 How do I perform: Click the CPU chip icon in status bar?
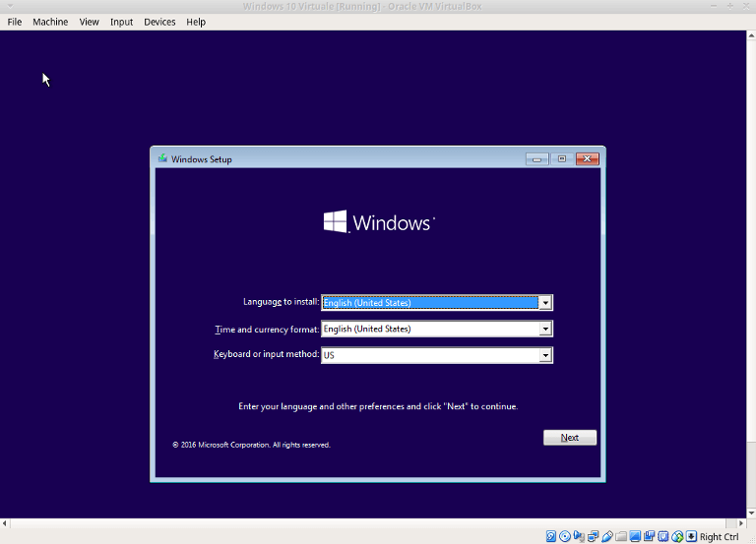click(663, 536)
